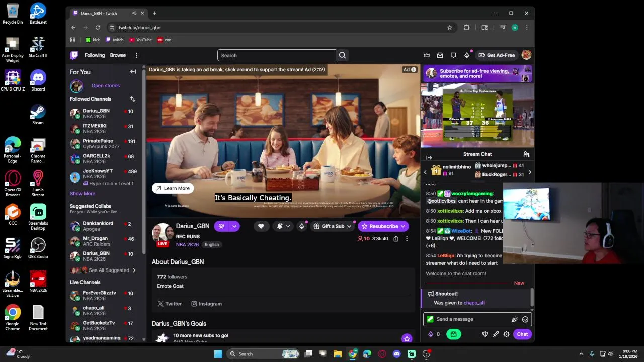
Task: Click the sub goal star icon
Action: (x=407, y=338)
